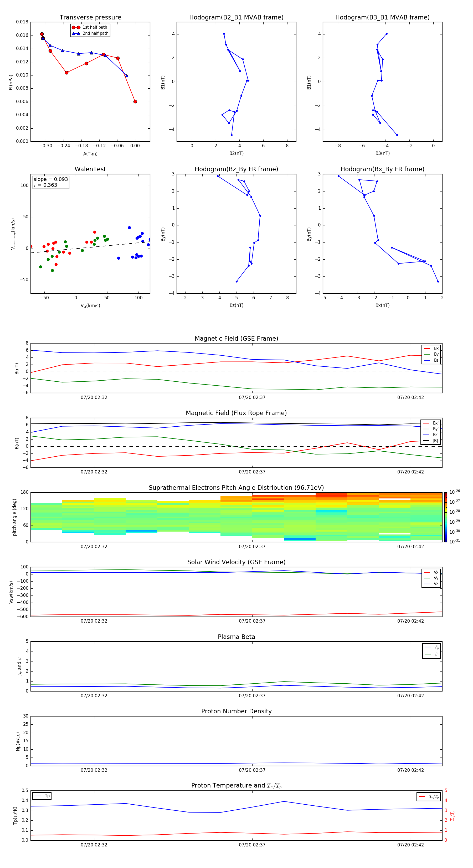Screen dimensions: 473x868
Task: Click the Plasma Beta legend box
Action: [x=431, y=651]
